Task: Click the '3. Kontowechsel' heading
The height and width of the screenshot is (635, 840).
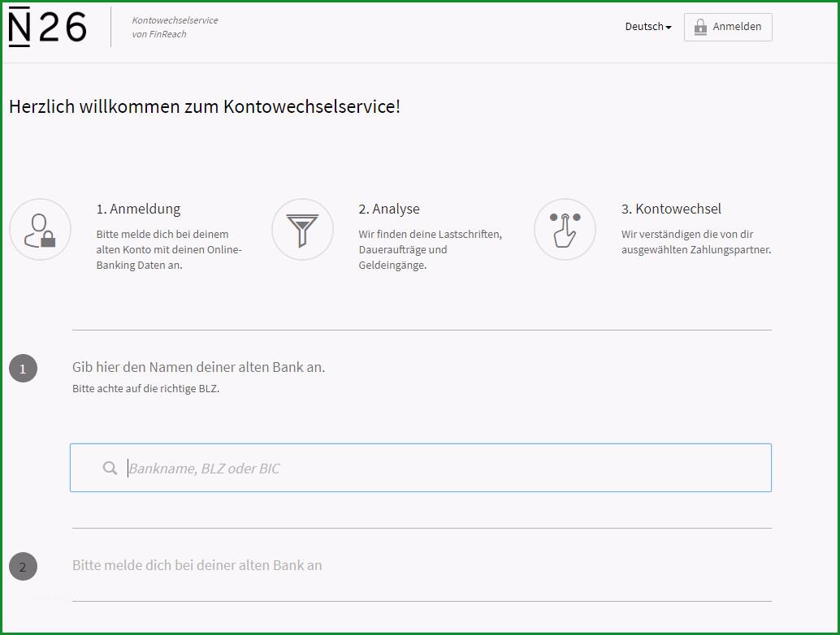Action: pyautogui.click(x=671, y=209)
